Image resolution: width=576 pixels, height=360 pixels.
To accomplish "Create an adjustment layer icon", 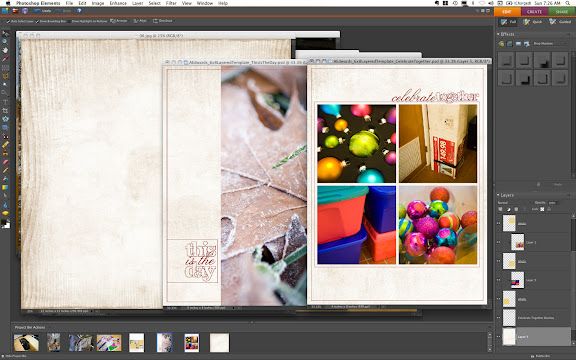I will pos(508,209).
